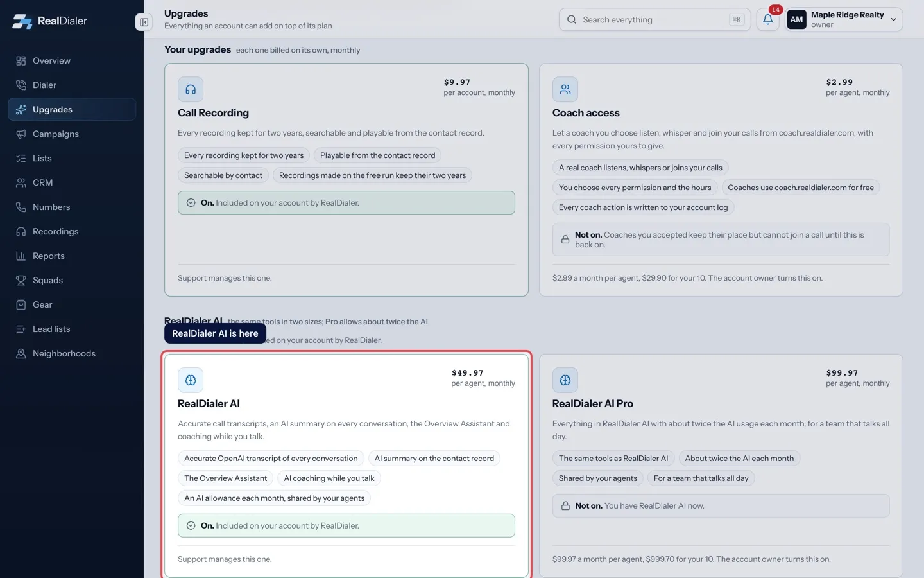Select 'Shared by your agents' tag
924x578 pixels.
click(598, 478)
